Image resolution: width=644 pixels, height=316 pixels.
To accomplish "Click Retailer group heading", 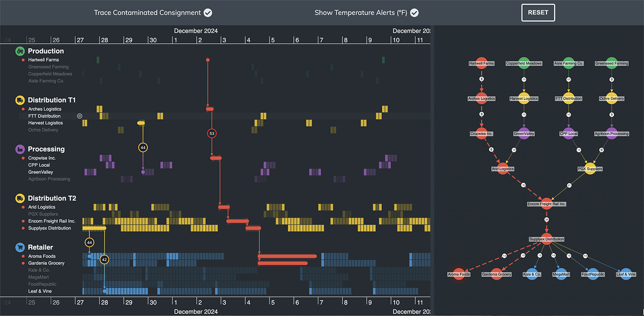I will pos(40,247).
